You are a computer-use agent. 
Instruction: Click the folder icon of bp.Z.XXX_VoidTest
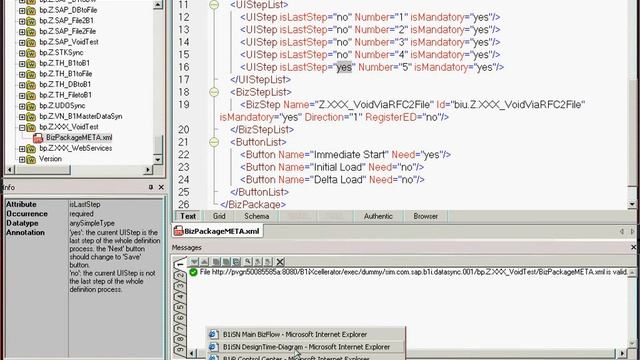pyautogui.click(x=31, y=127)
